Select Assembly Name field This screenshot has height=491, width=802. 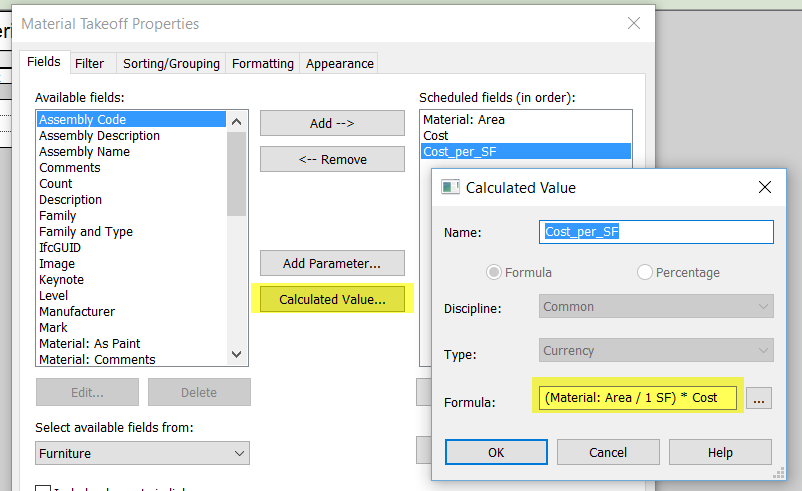click(x=132, y=151)
